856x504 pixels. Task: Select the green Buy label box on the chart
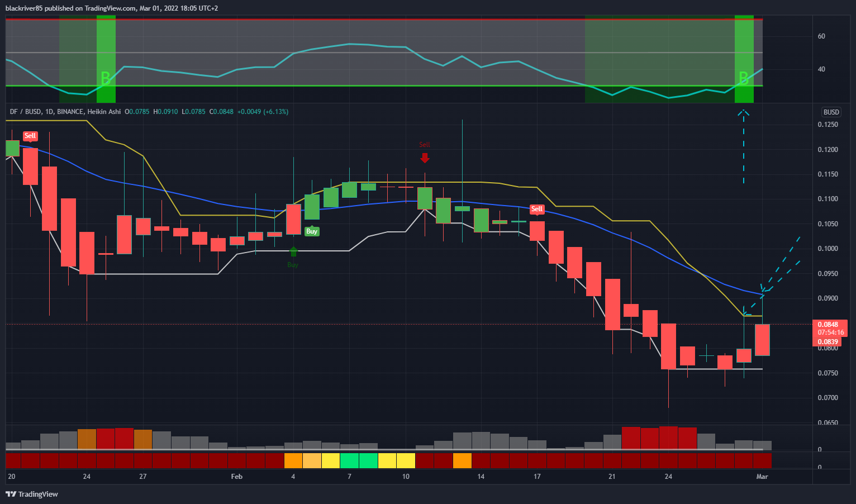[312, 231]
